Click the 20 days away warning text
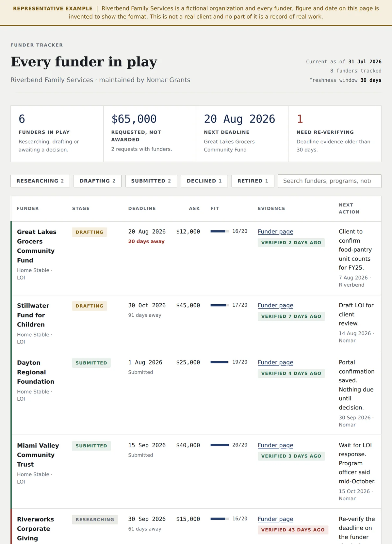This screenshot has width=392, height=544. coord(146,242)
